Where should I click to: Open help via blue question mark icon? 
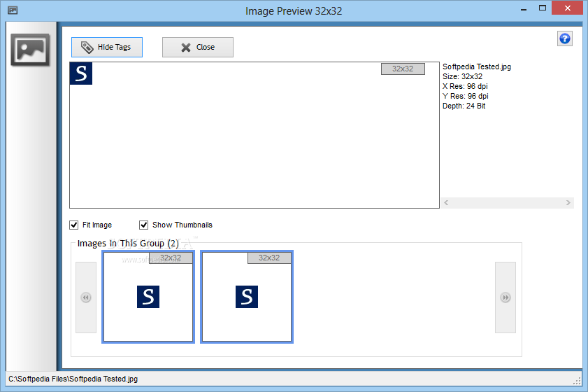(565, 38)
